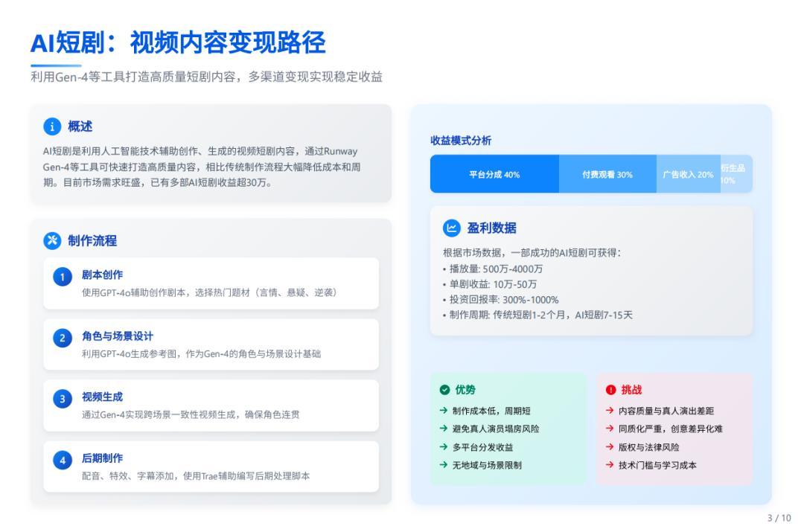This screenshot has height=532, width=804.
Task: Click arrow icon before 内容质量与真人演出差距
Action: click(x=610, y=411)
